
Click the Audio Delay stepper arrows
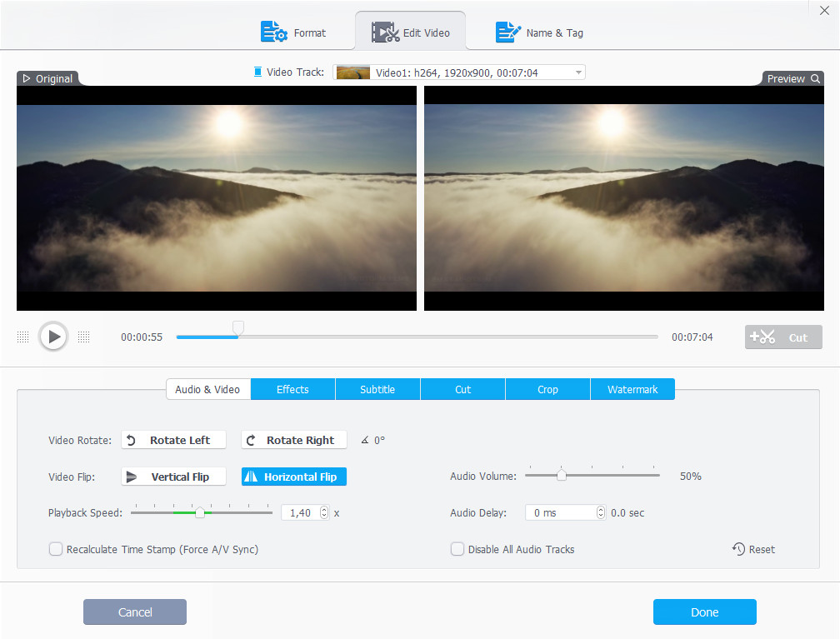pyautogui.click(x=601, y=512)
